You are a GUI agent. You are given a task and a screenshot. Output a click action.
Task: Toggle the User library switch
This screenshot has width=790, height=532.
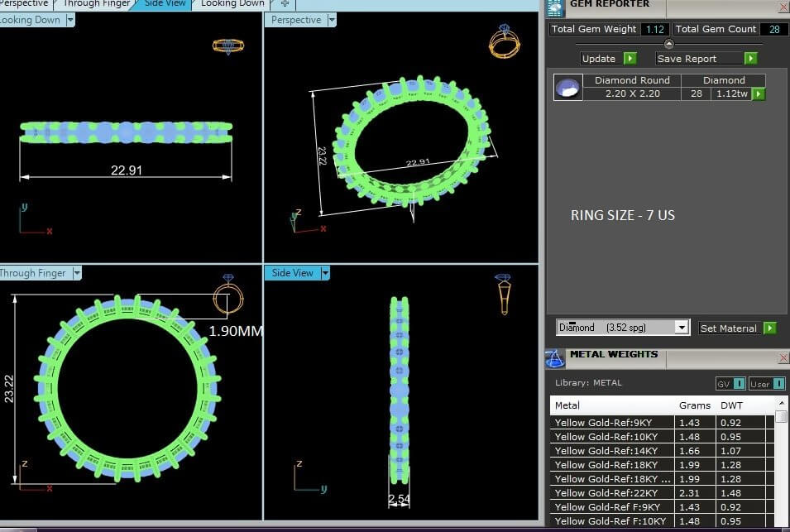coord(760,384)
